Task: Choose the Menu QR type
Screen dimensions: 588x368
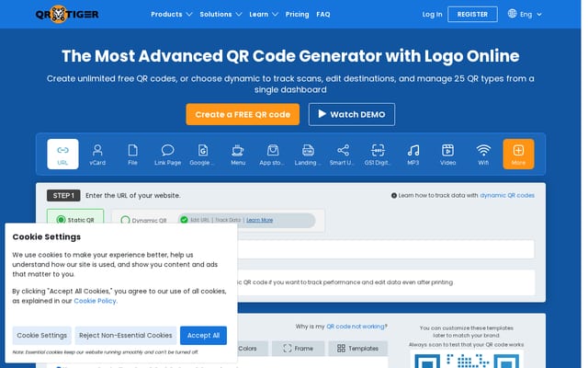Action: coord(238,154)
